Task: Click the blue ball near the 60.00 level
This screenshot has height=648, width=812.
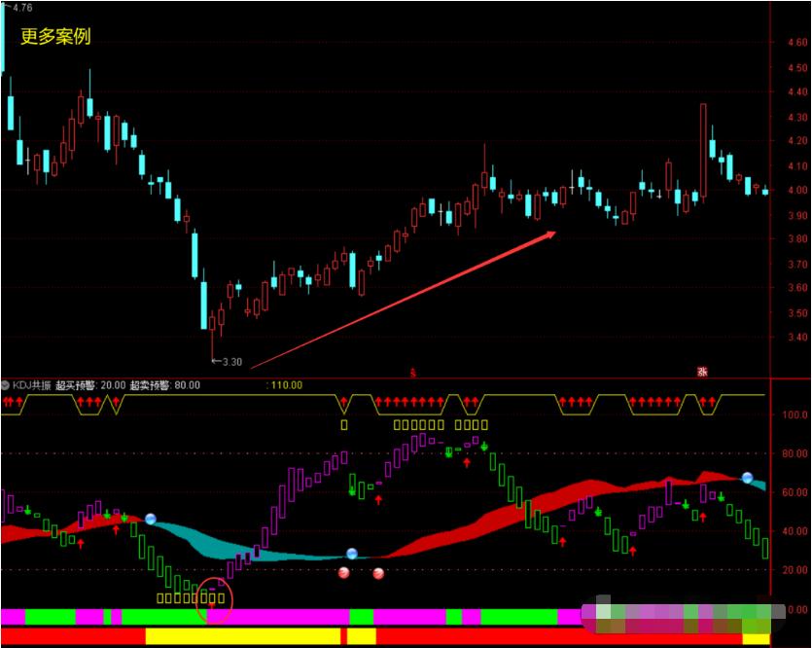Action: tap(747, 478)
